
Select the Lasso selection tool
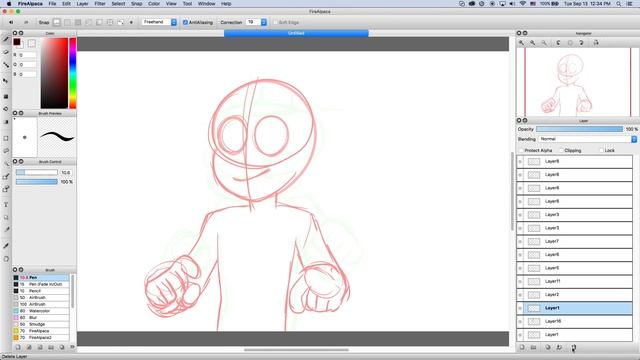click(6, 151)
